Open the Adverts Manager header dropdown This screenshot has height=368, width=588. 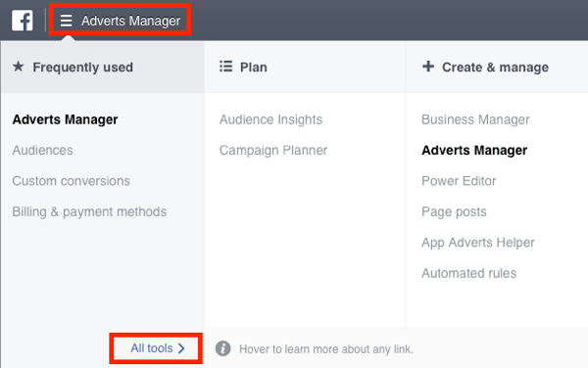(x=120, y=20)
